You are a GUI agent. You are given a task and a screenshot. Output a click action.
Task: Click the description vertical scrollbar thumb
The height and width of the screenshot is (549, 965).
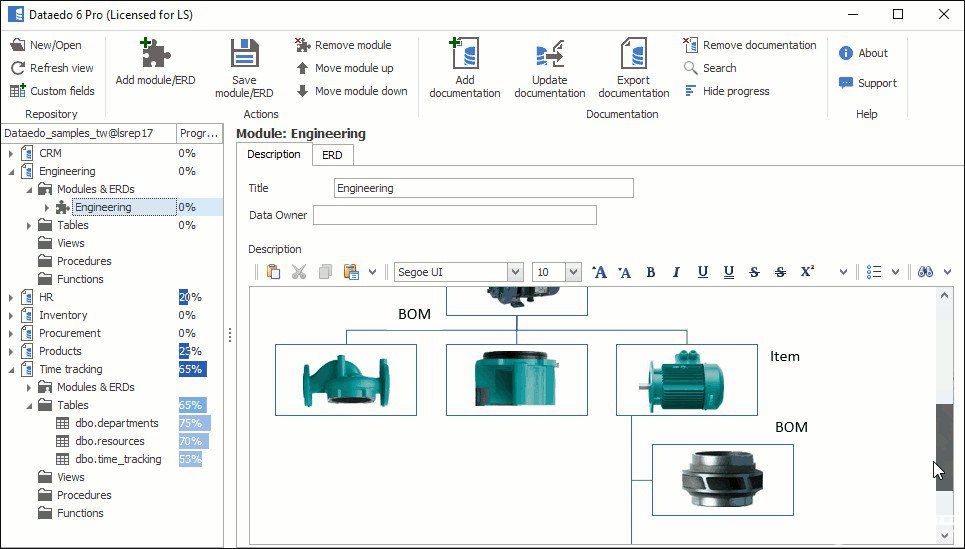tap(944, 447)
